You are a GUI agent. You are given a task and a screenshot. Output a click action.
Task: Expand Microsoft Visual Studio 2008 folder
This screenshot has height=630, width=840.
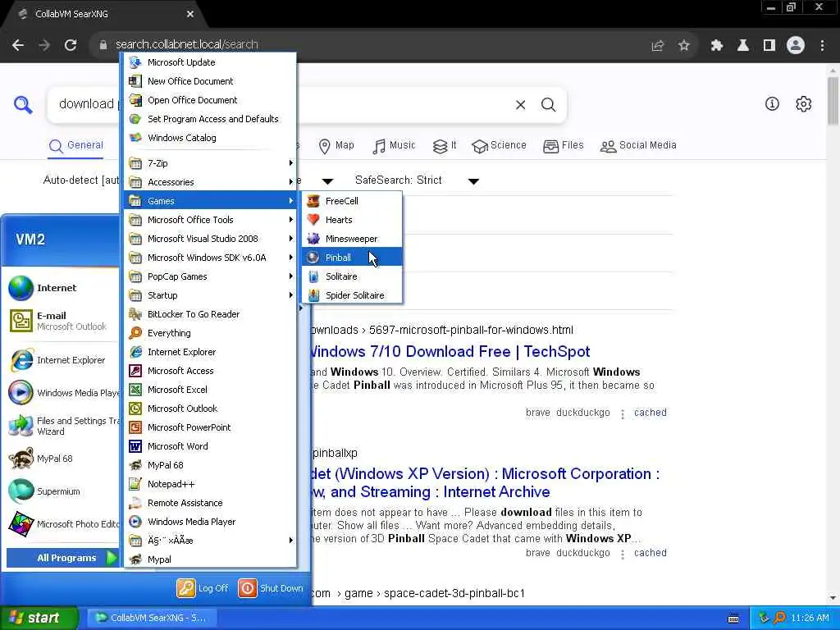coord(211,239)
